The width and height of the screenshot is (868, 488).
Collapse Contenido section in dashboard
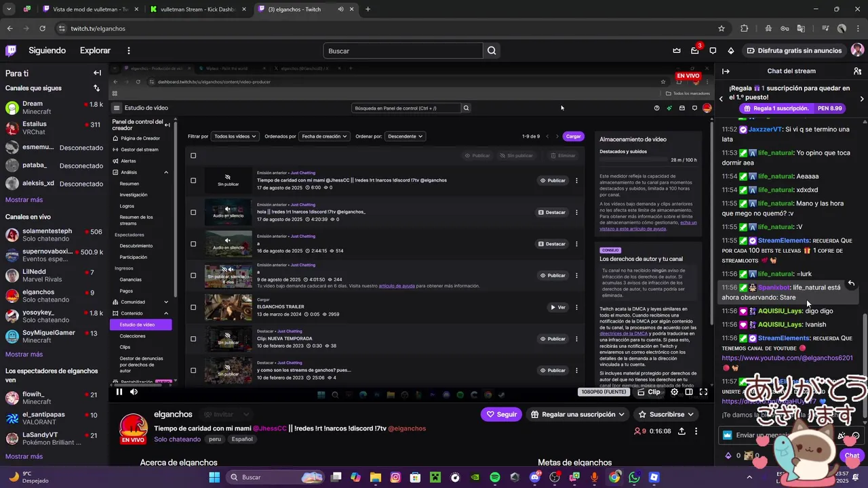(166, 313)
